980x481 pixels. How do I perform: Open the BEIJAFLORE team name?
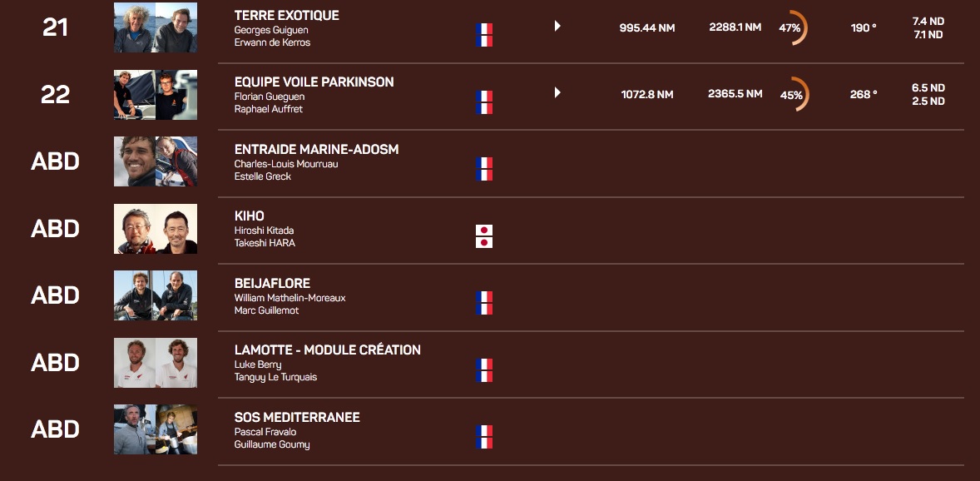(272, 283)
